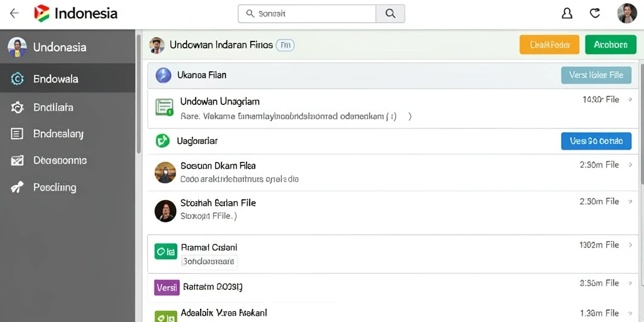Click the green document icon for Undowan Unagriam

(x=164, y=107)
